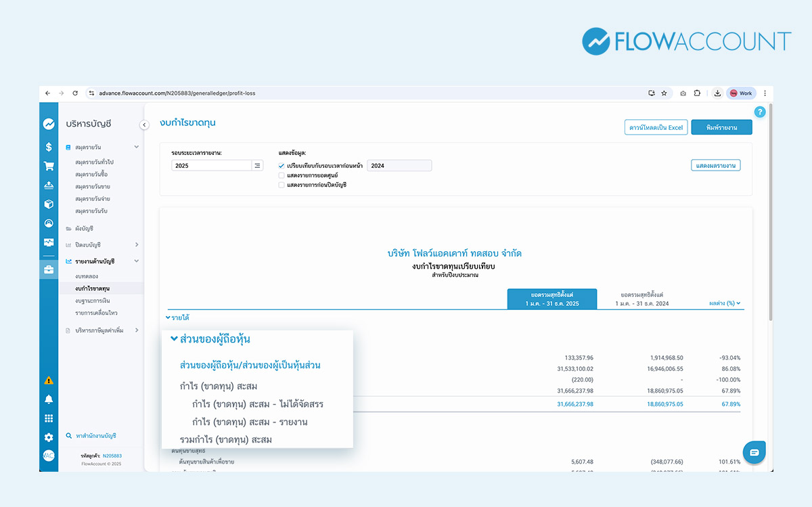Click the ดาวน์โหลดเป็น Excel button
Screen dimensions: 812x507
coord(656,127)
